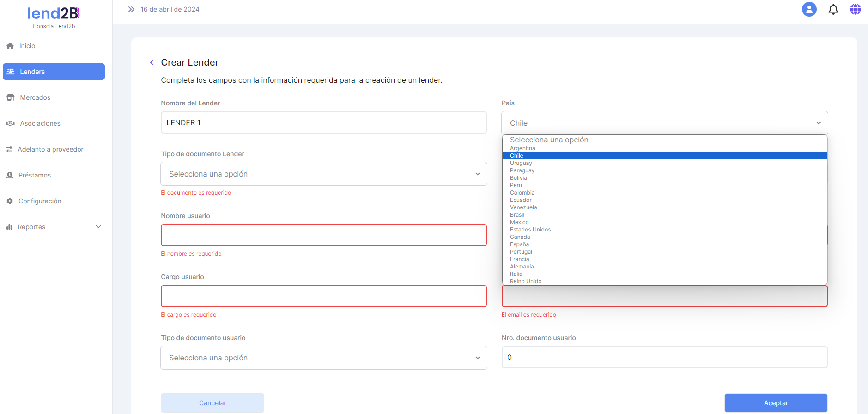Image resolution: width=868 pixels, height=414 pixels.
Task: Click the Cancelar button
Action: [212, 403]
